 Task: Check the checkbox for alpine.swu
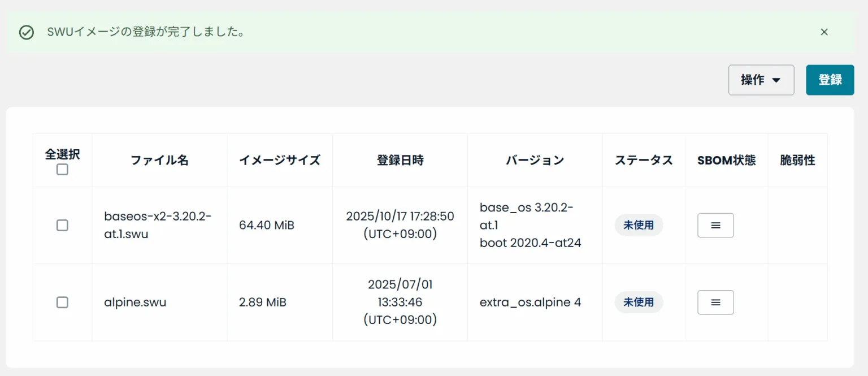62,302
